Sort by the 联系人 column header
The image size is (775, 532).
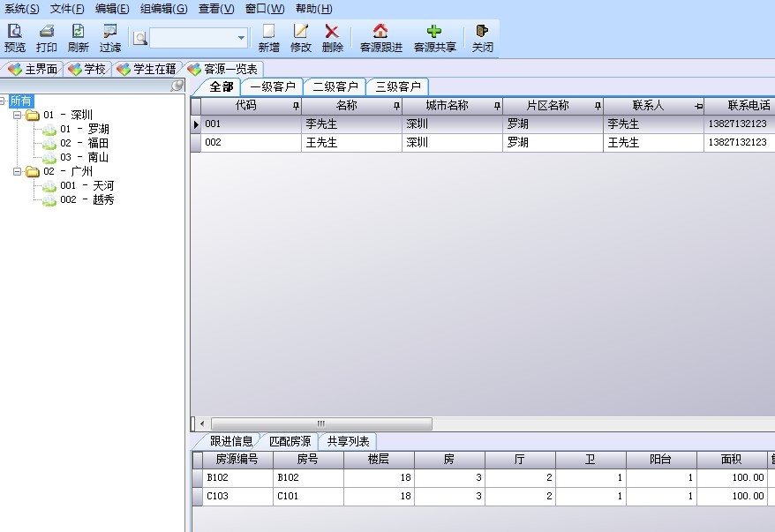click(x=648, y=106)
